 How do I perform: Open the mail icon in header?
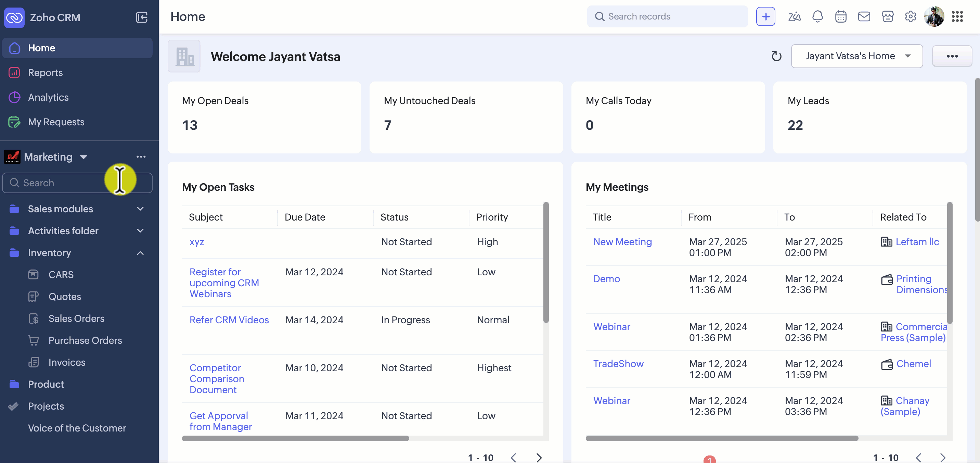point(864,17)
